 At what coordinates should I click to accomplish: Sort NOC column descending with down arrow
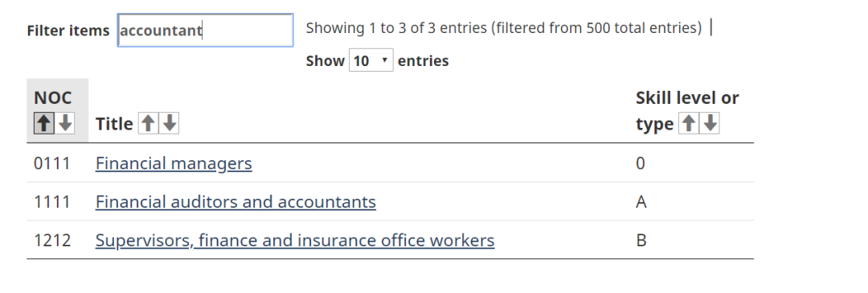[x=65, y=123]
